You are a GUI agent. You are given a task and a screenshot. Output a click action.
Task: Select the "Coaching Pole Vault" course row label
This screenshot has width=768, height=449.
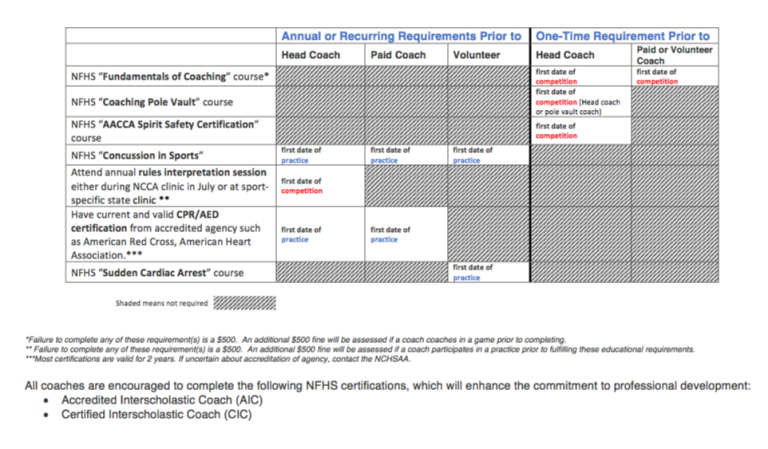pyautogui.click(x=151, y=102)
